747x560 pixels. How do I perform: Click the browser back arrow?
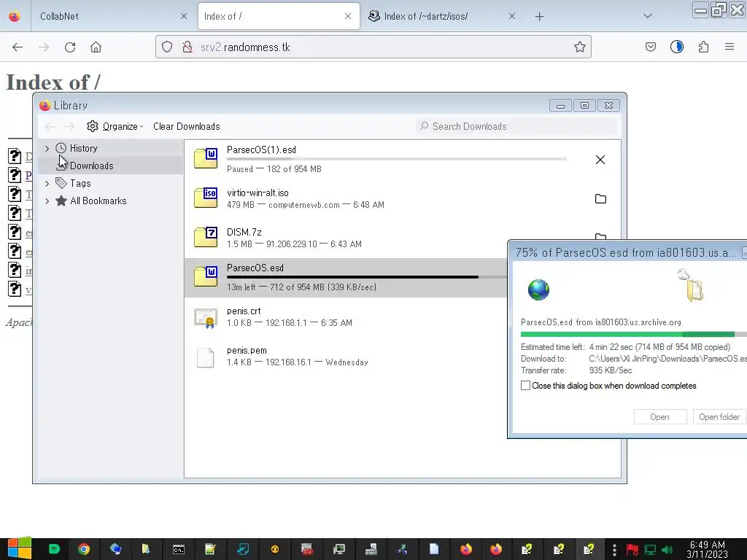click(x=18, y=47)
